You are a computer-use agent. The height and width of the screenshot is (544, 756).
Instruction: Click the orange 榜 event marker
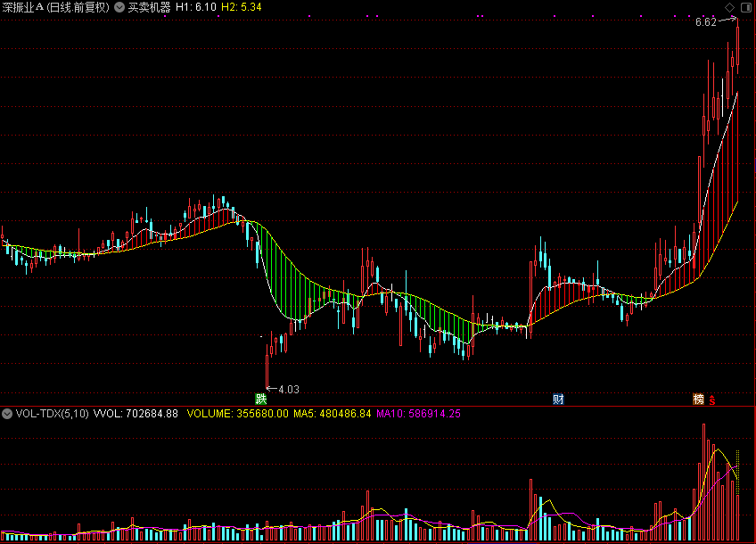699,399
